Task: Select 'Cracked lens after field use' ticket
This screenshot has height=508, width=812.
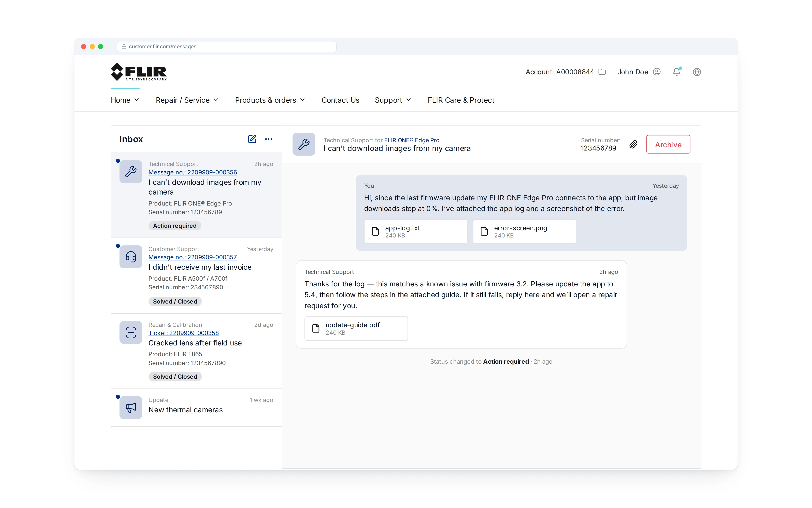Action: (x=196, y=351)
